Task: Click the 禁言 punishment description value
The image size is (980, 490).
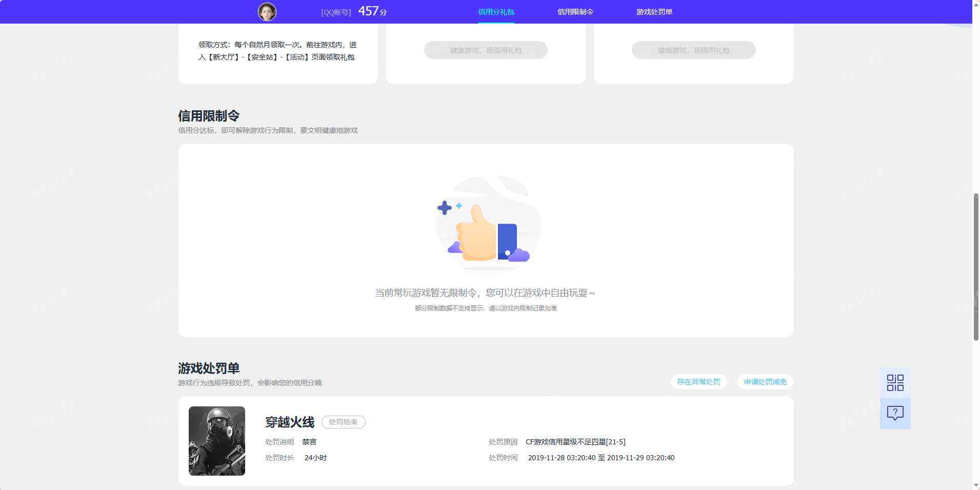Action: tap(309, 442)
